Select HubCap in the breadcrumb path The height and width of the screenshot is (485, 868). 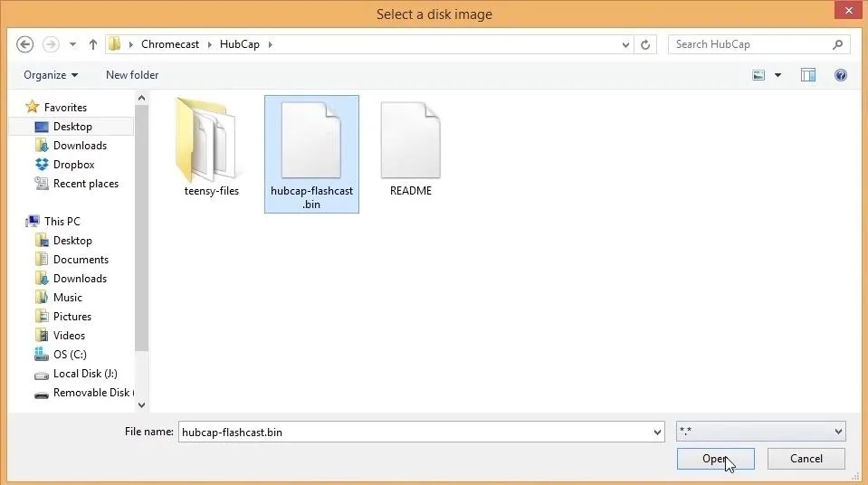tap(240, 44)
